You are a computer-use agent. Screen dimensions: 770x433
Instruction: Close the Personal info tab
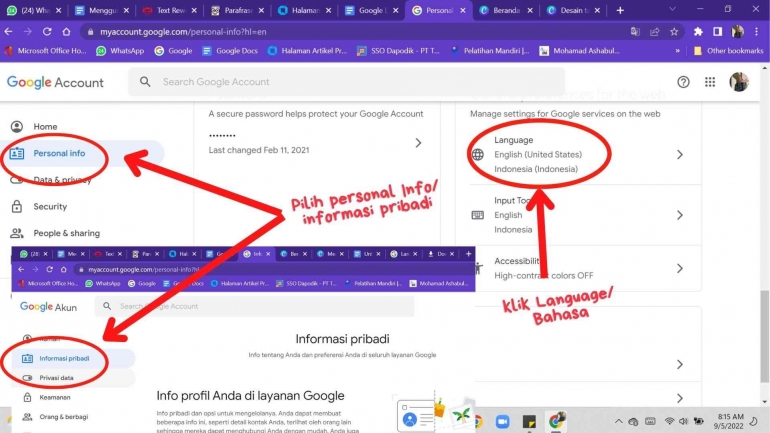(x=463, y=10)
